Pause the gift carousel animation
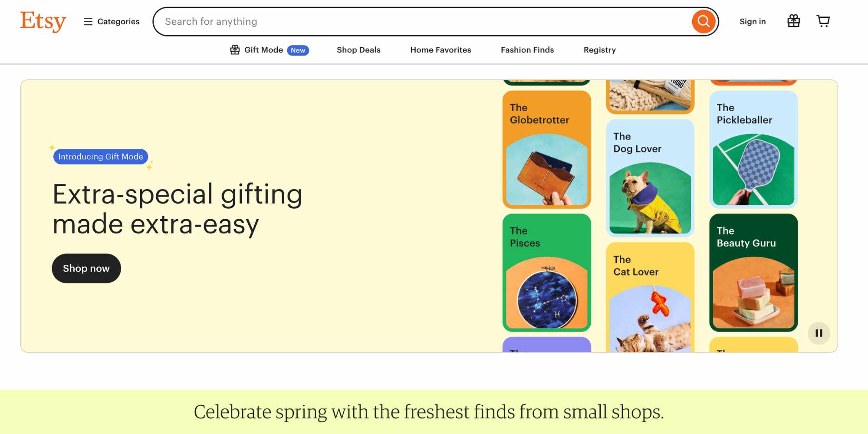This screenshot has width=868, height=434. [x=819, y=333]
